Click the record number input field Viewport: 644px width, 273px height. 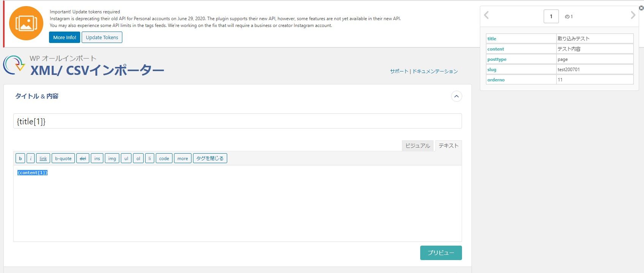tap(551, 16)
